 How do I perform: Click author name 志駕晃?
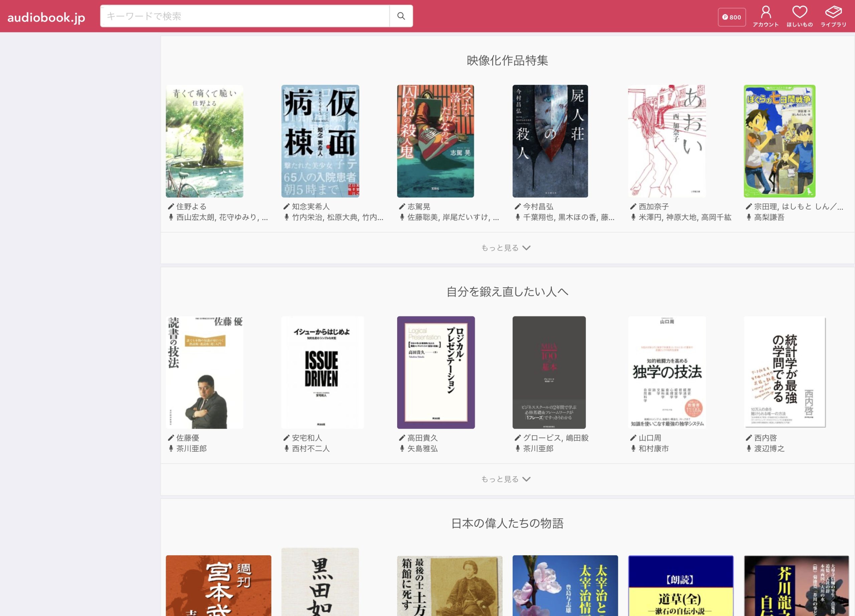[419, 206]
